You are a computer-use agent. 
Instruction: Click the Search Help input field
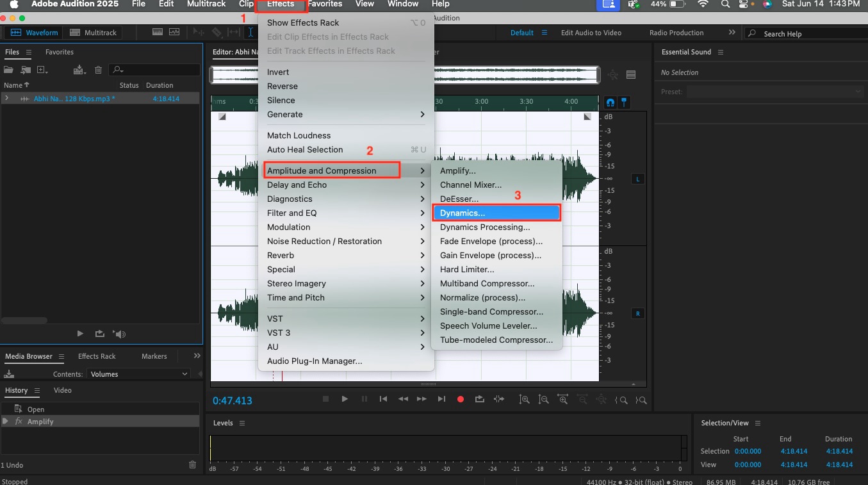coord(806,33)
